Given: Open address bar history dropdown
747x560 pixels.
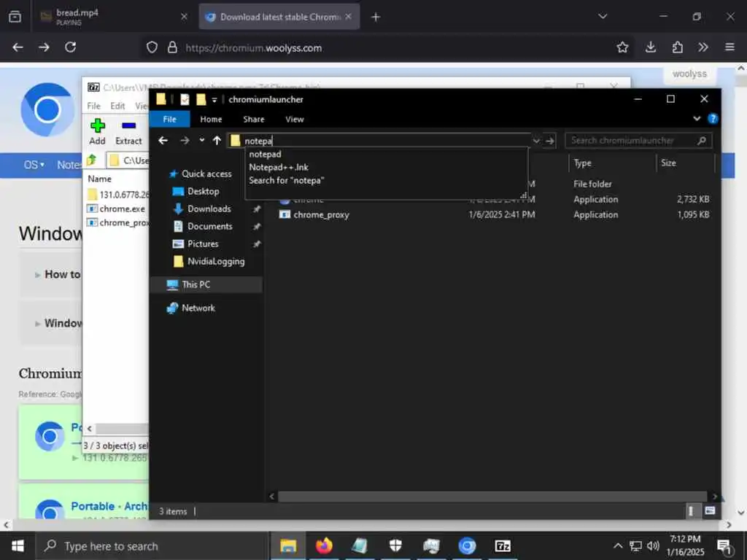Looking at the screenshot, I should pyautogui.click(x=536, y=141).
